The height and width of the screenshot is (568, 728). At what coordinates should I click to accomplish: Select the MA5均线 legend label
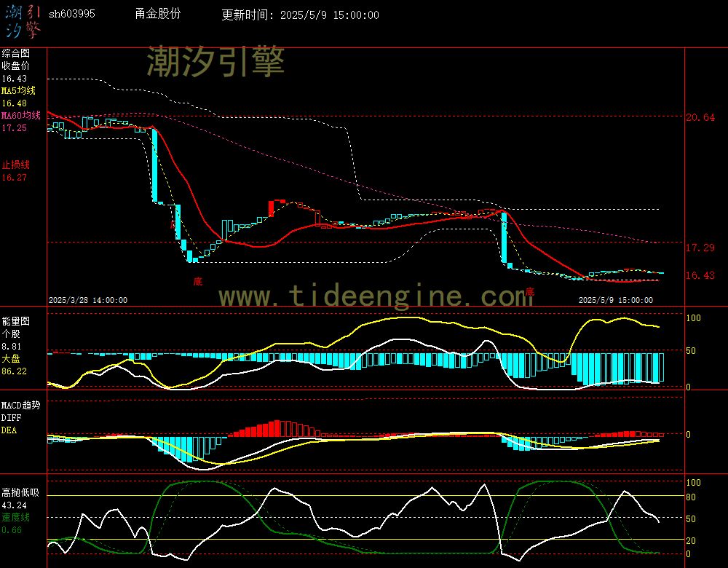(x=19, y=90)
